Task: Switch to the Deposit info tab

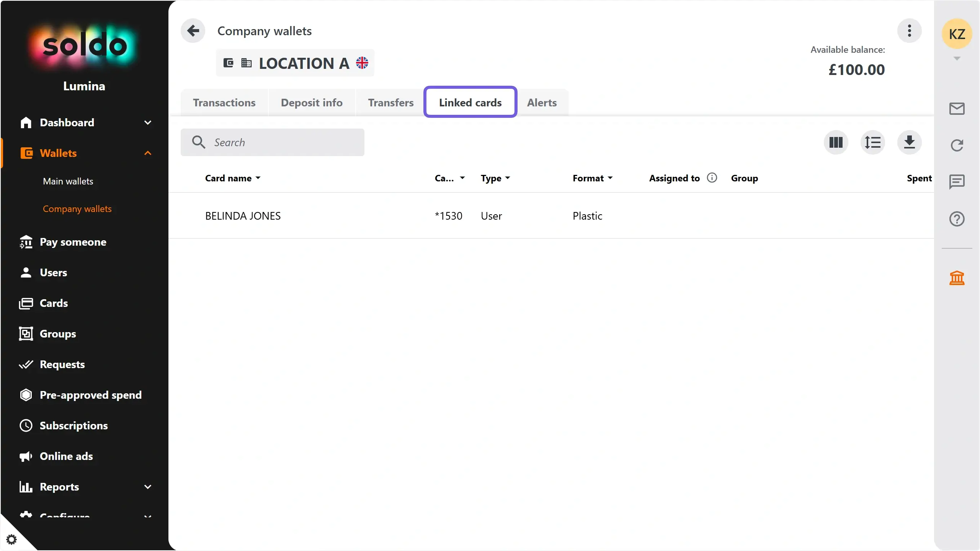Action: click(x=312, y=102)
